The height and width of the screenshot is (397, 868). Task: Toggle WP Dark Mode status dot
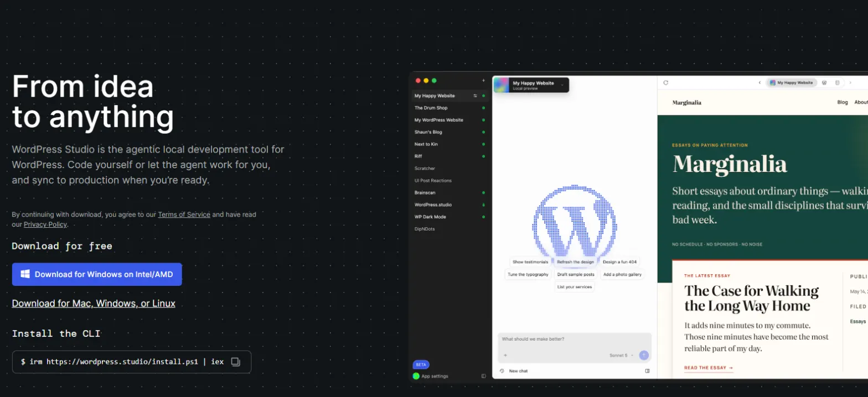tap(483, 217)
